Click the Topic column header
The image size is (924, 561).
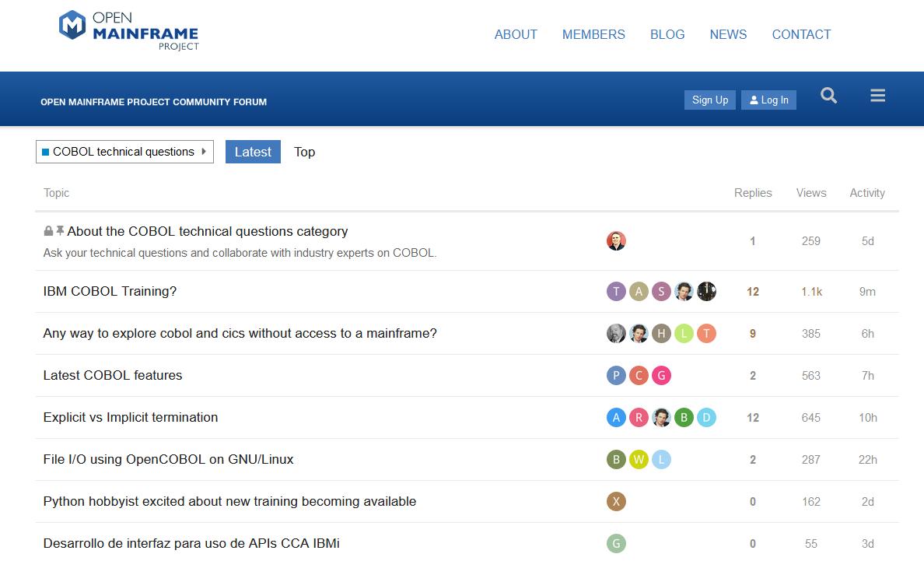56,193
